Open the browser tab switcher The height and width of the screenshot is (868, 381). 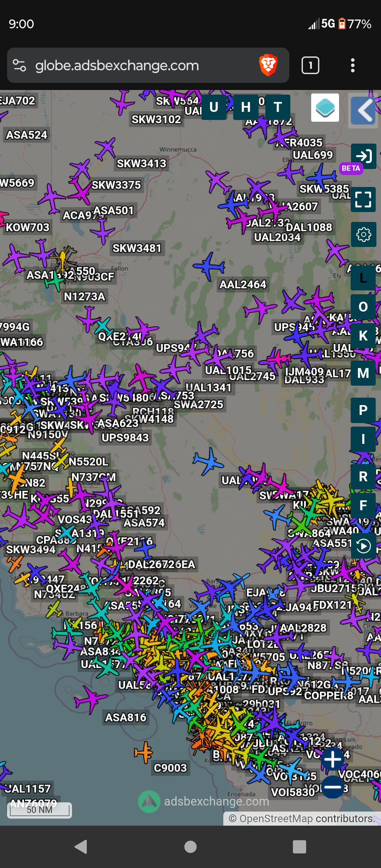310,65
